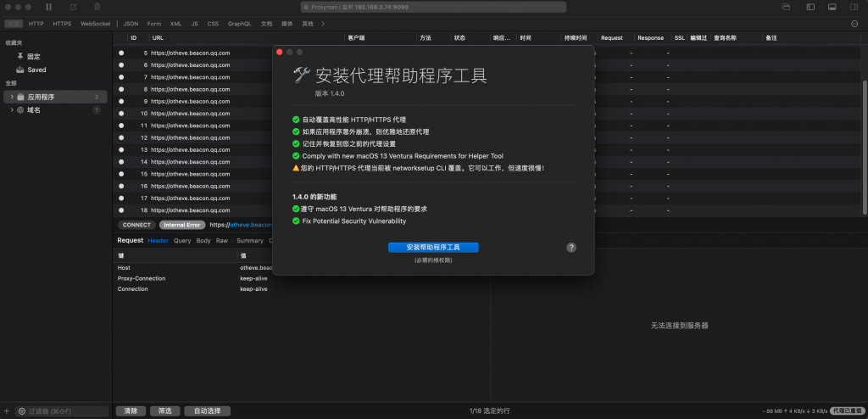This screenshot has height=419, width=868.
Task: Close the install helper tool dialog
Action: coord(280,52)
